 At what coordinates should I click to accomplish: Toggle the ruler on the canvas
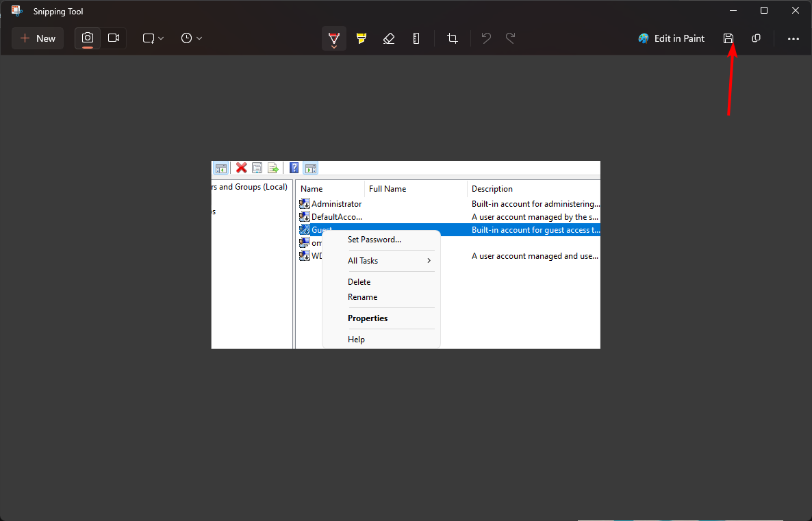[416, 38]
